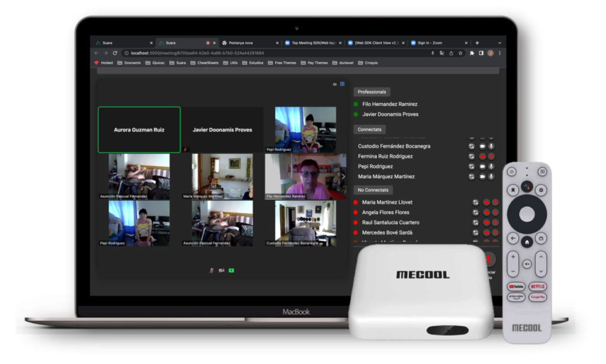Go to next page of video tiles
The height and width of the screenshot is (364, 606).
(x=343, y=176)
